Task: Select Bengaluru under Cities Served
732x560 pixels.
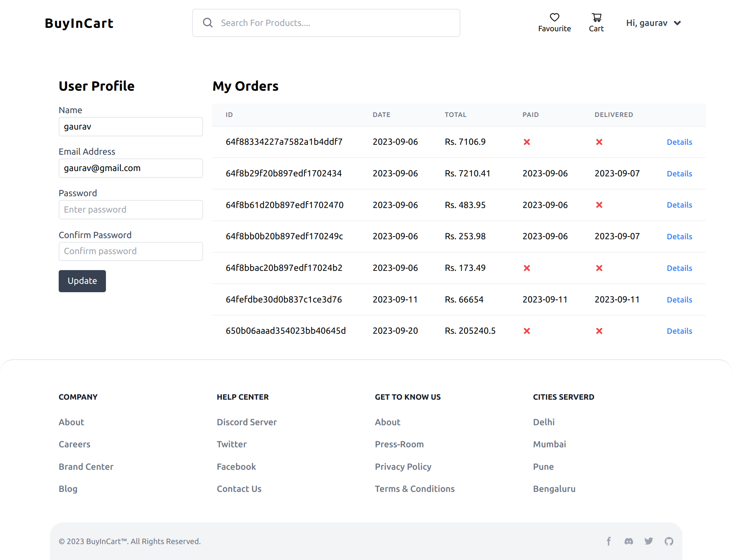Action: click(x=554, y=489)
